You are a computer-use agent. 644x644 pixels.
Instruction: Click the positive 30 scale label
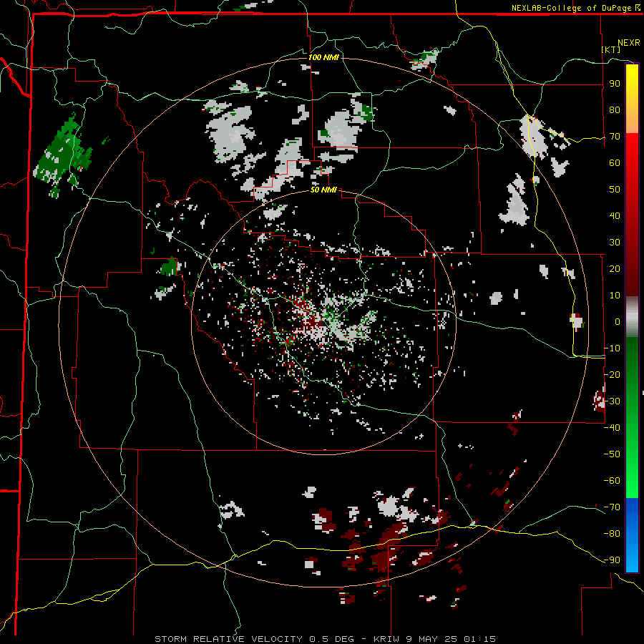(x=615, y=243)
